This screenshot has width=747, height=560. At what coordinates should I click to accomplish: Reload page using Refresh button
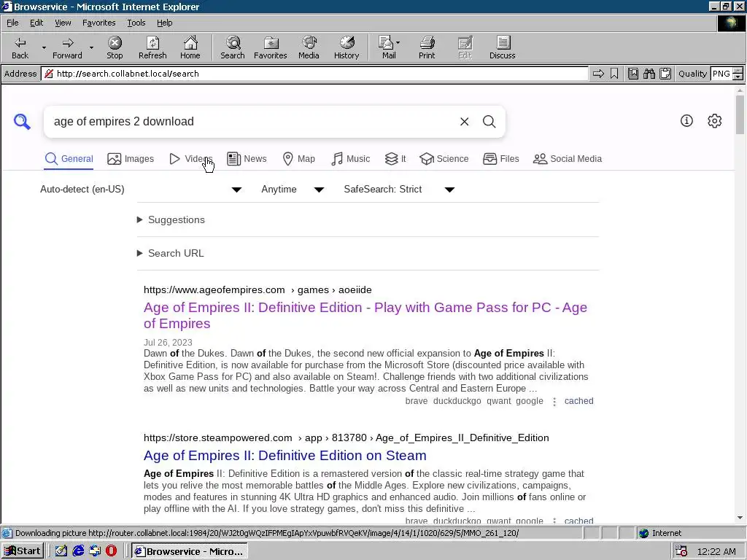152,47
